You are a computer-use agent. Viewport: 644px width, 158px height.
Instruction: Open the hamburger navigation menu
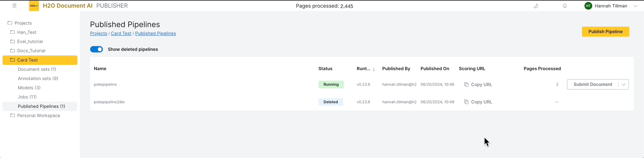coord(15,6)
